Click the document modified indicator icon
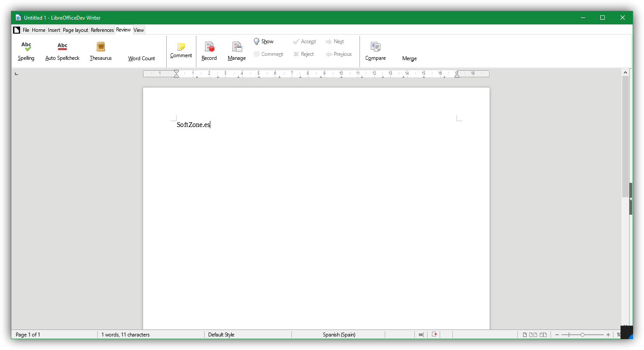The width and height of the screenshot is (644, 350). tap(435, 335)
